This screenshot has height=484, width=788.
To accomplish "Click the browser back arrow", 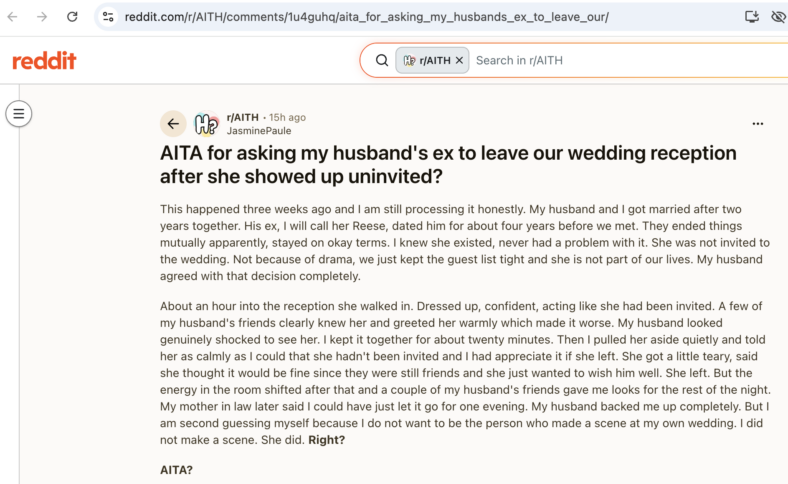I will (13, 17).
